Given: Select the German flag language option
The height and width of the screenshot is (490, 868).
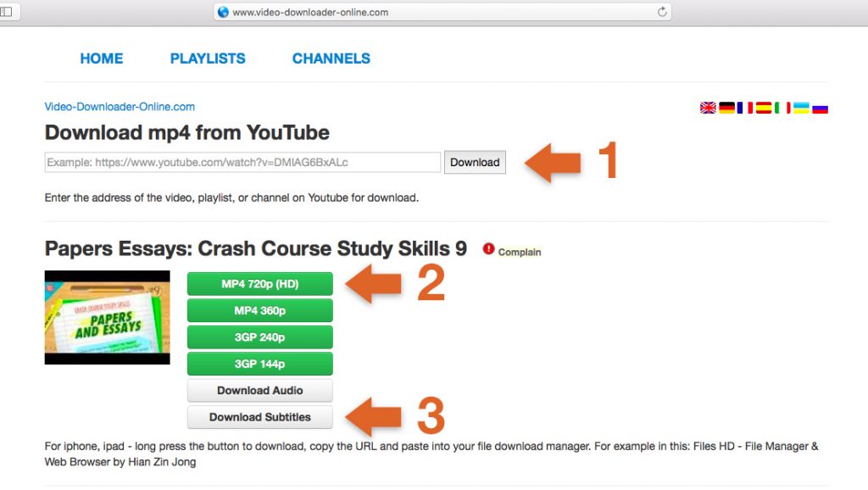Looking at the screenshot, I should 726,108.
